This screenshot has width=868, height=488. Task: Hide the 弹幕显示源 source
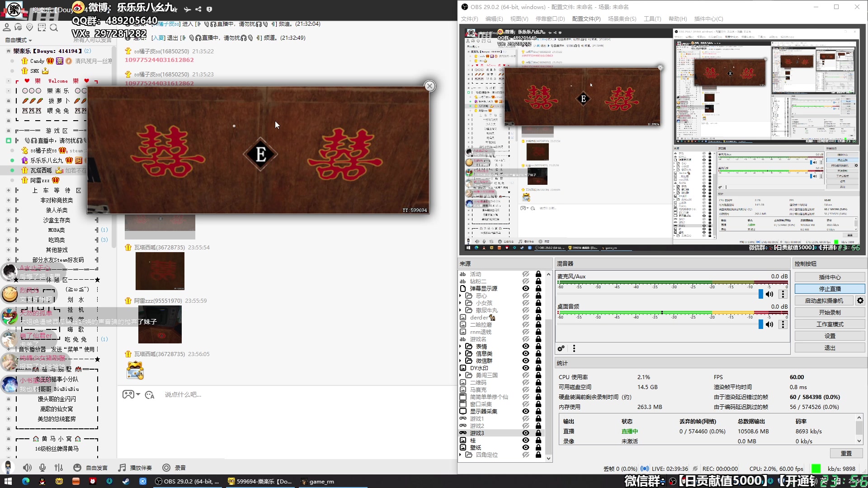pyautogui.click(x=526, y=288)
